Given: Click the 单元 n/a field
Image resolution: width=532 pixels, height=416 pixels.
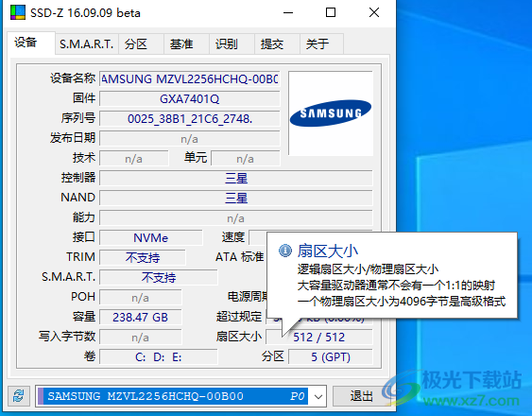Looking at the screenshot, I should pyautogui.click(x=246, y=159).
